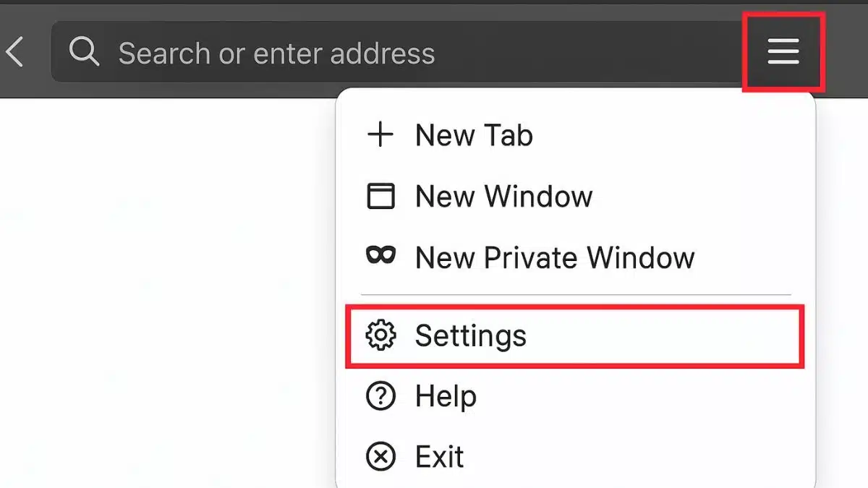Tap the highlighted menu button top right
Screen dimensions: 868x488
click(x=783, y=51)
